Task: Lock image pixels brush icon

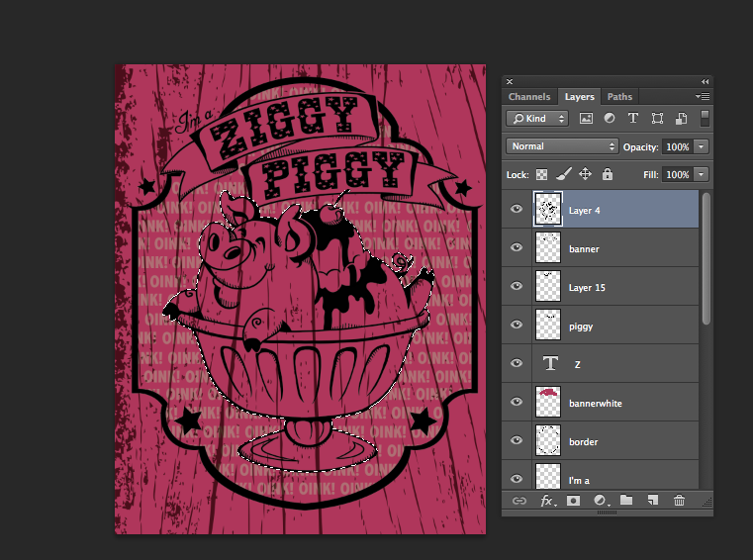Action: pyautogui.click(x=564, y=174)
